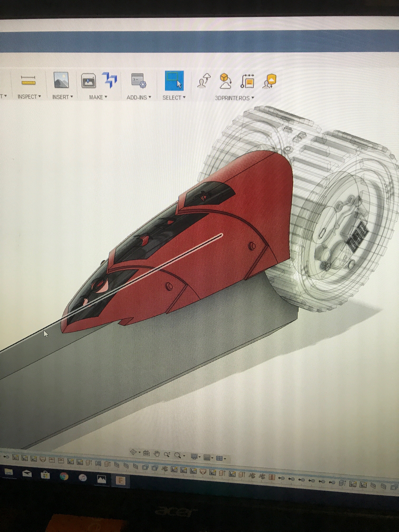Click the Look At navigation icon
Image resolution: width=399 pixels, height=532 pixels.
point(146,453)
